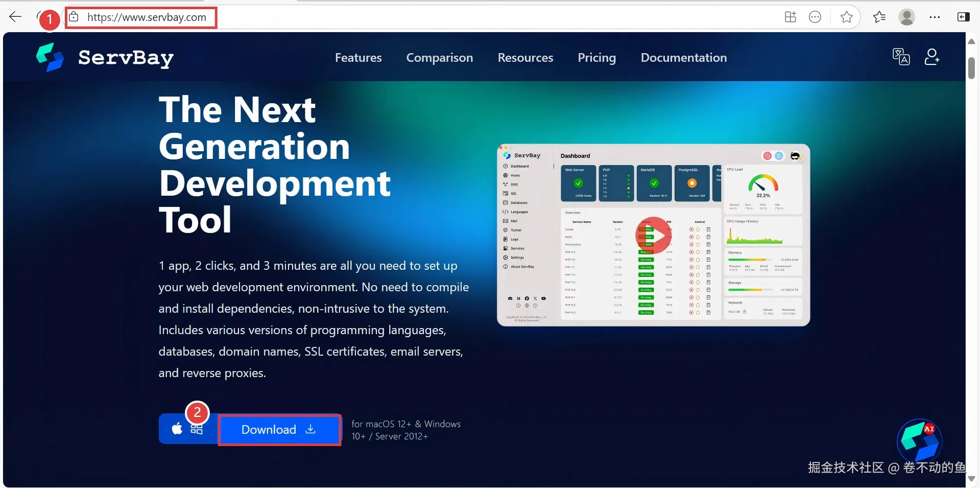Viewport: 980px width, 488px height.
Task: Click the round speech-bubble icon in address bar
Action: click(x=815, y=17)
